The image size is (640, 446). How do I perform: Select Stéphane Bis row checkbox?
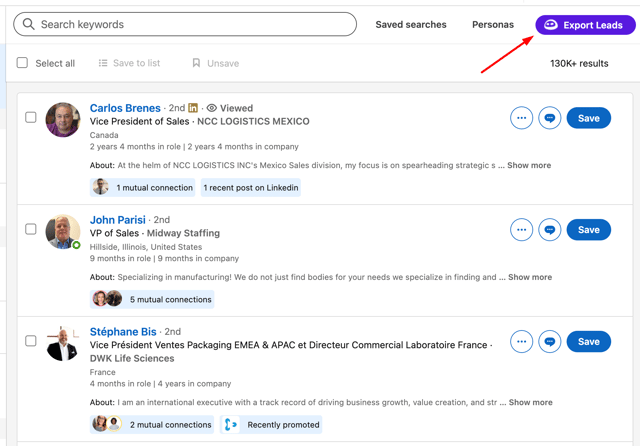[31, 341]
